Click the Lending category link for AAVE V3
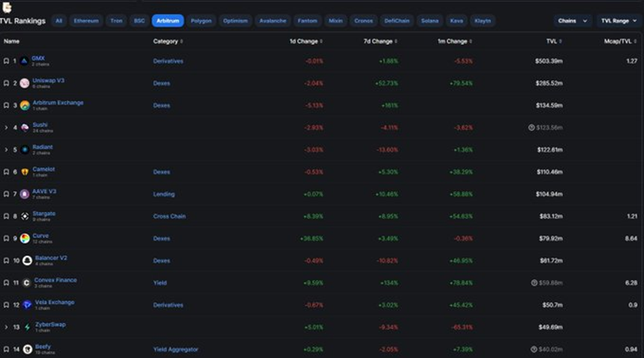 click(x=164, y=194)
